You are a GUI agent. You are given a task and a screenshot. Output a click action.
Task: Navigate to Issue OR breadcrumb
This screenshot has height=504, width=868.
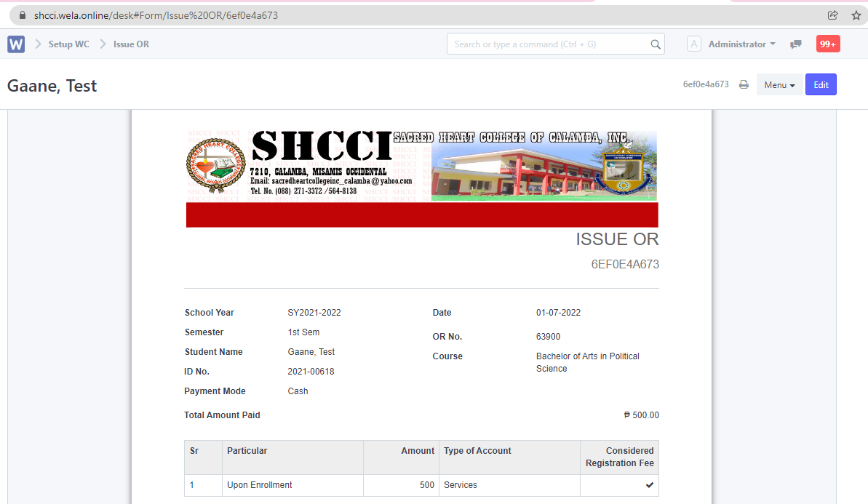pos(131,44)
